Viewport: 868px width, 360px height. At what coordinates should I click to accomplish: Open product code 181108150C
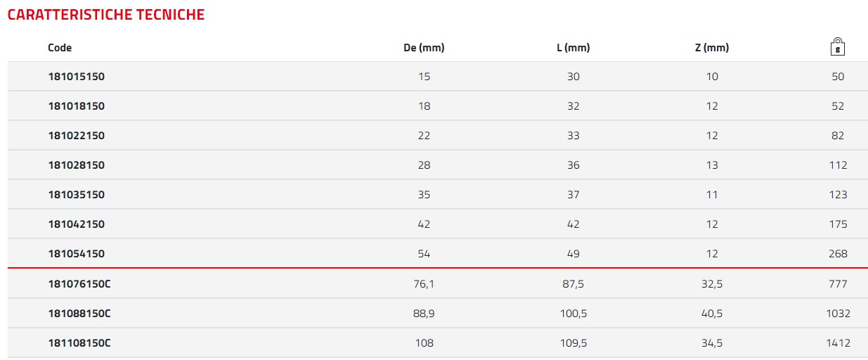point(79,343)
